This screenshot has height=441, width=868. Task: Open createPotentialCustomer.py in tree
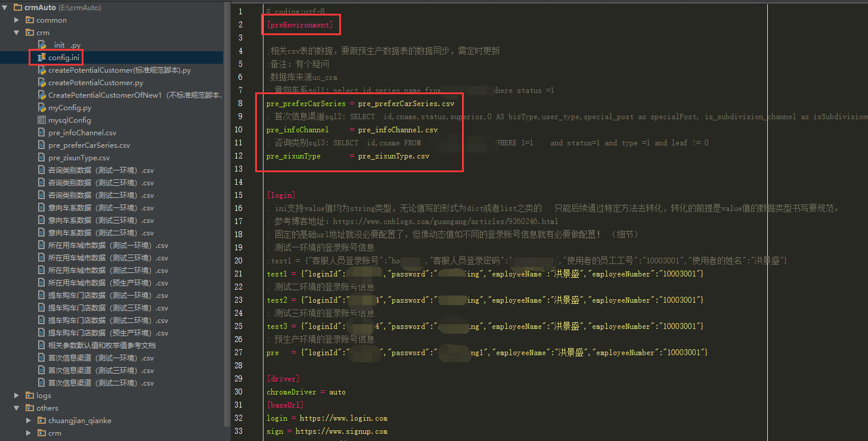click(95, 83)
